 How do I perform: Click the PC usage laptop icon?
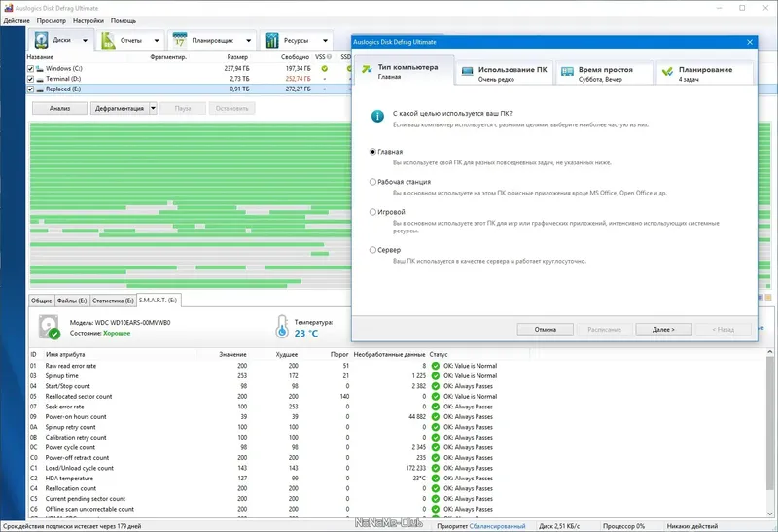[x=468, y=72]
